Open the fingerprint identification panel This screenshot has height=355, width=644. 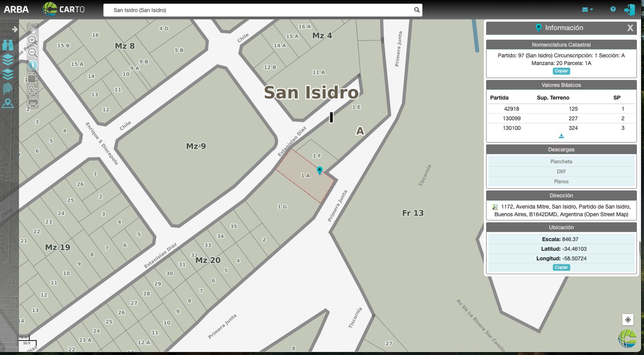pyautogui.click(x=8, y=89)
